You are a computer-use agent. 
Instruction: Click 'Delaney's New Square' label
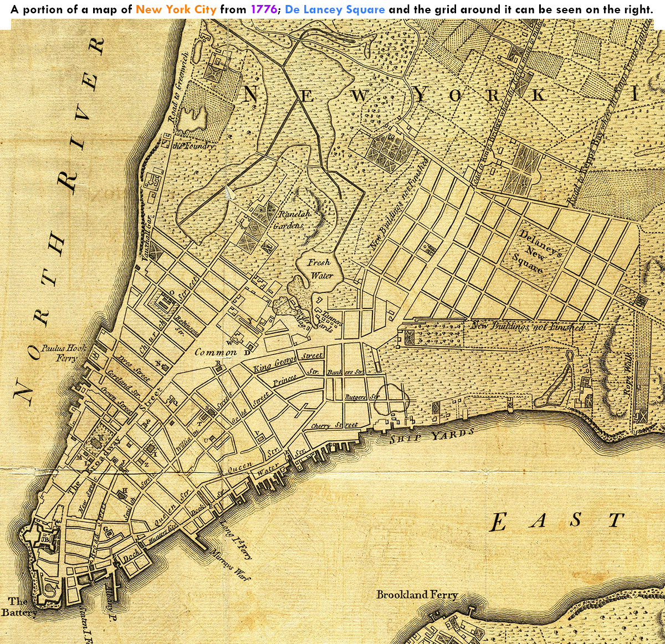click(x=536, y=252)
